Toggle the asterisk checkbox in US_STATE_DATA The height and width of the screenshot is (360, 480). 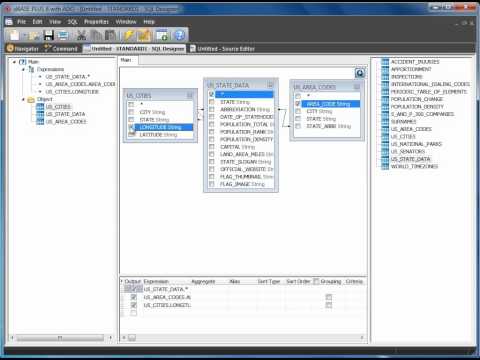[211, 94]
